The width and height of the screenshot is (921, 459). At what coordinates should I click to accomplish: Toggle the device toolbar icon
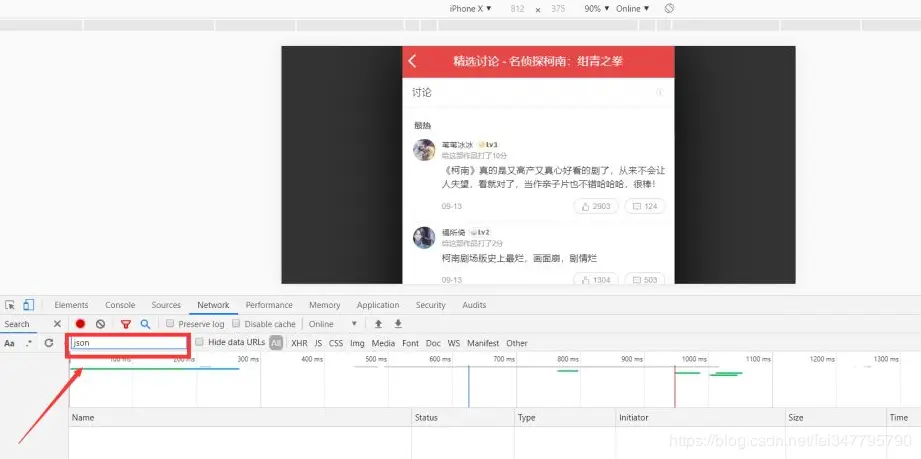28,305
